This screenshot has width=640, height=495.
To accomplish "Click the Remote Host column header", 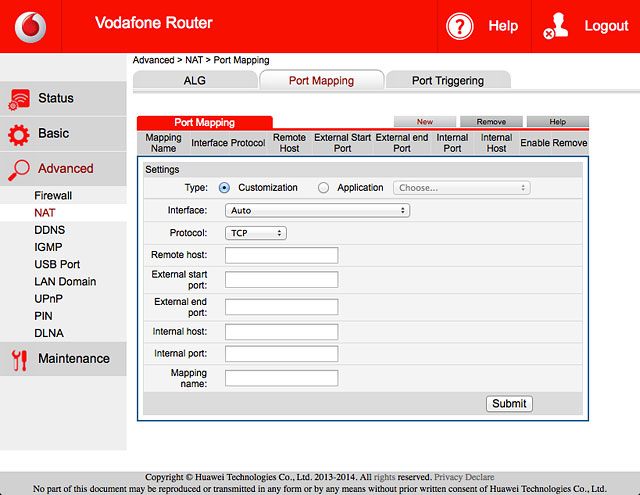I will pyautogui.click(x=289, y=143).
